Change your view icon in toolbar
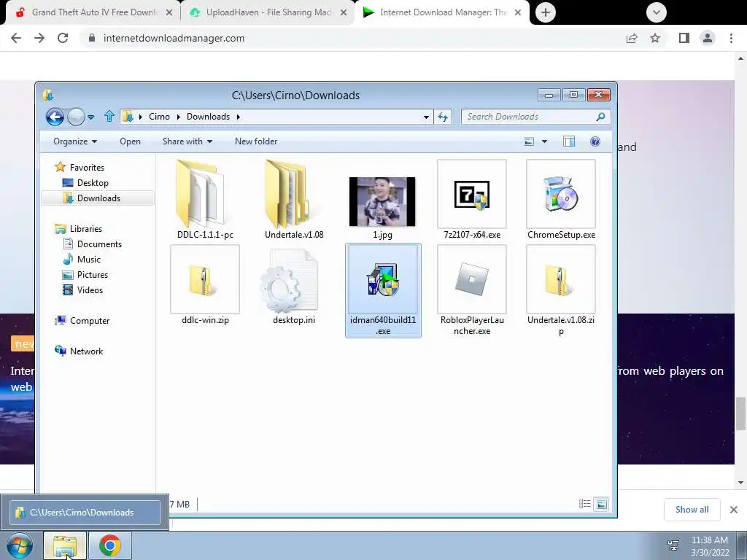747x560 pixels. pos(529,141)
